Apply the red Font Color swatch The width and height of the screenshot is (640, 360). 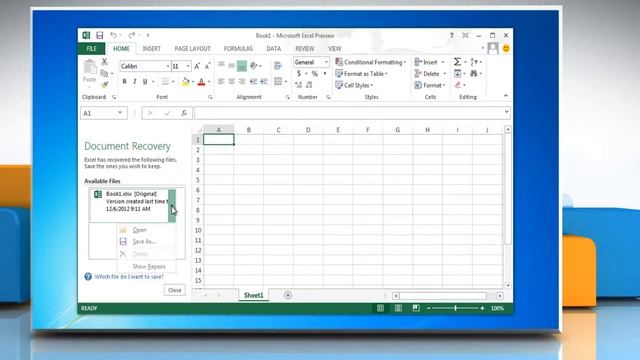pyautogui.click(x=201, y=82)
